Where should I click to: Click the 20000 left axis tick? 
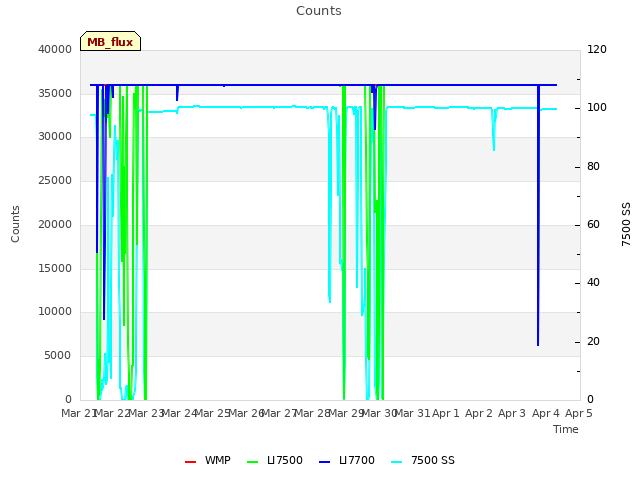(x=55, y=224)
